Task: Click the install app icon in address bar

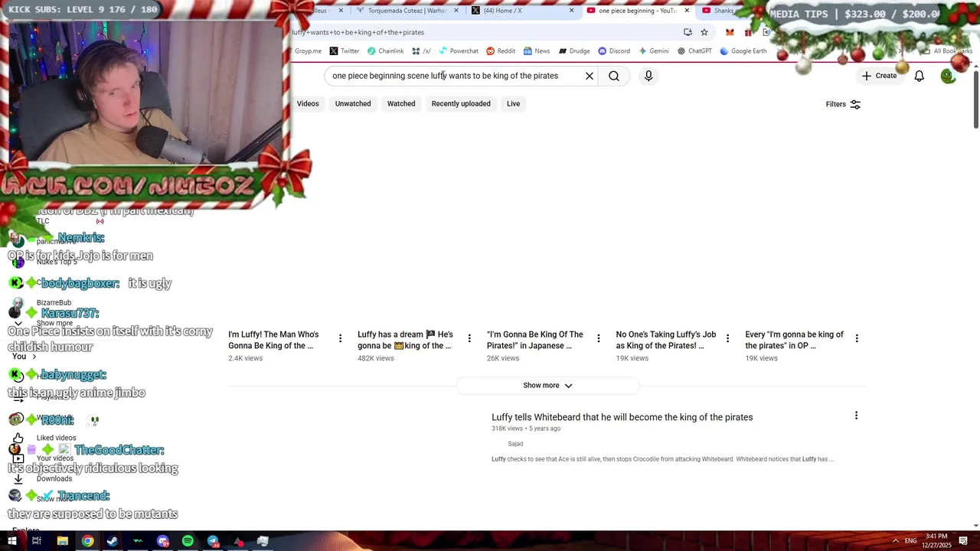Action: point(688,32)
